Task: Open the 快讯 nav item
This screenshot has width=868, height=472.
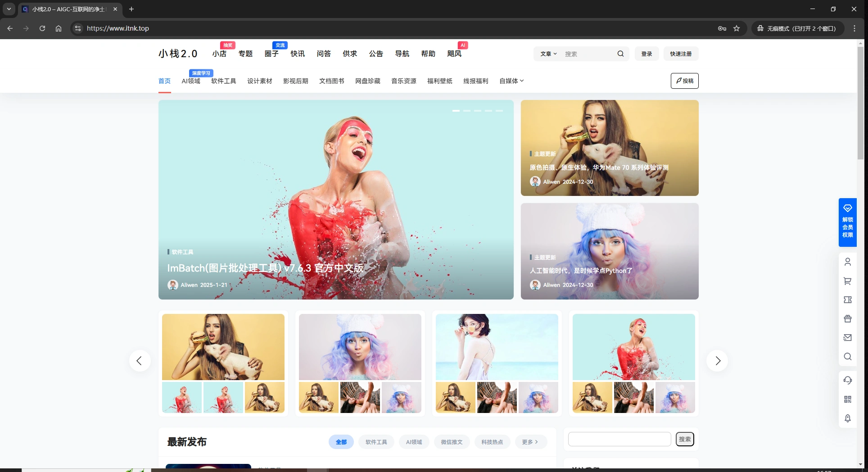Action: (x=298, y=54)
